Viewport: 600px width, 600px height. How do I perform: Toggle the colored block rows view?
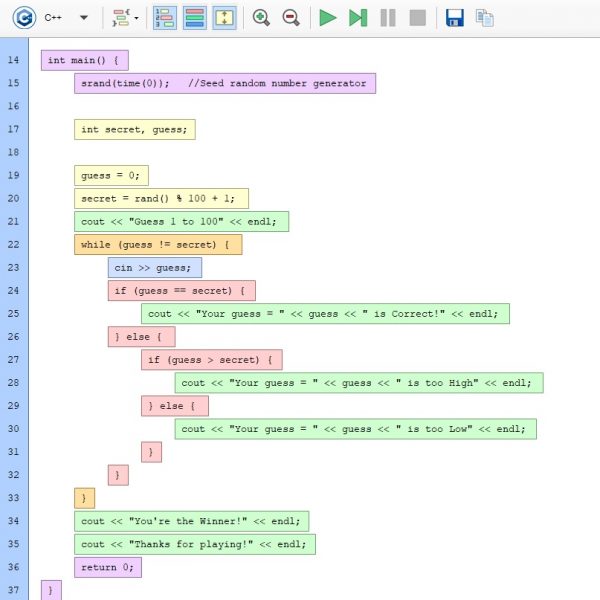pos(195,18)
